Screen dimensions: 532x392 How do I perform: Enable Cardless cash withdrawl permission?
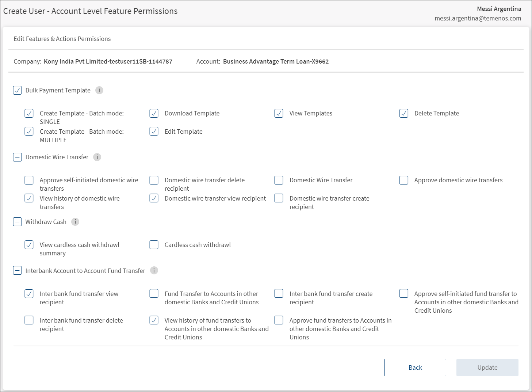tap(154, 245)
